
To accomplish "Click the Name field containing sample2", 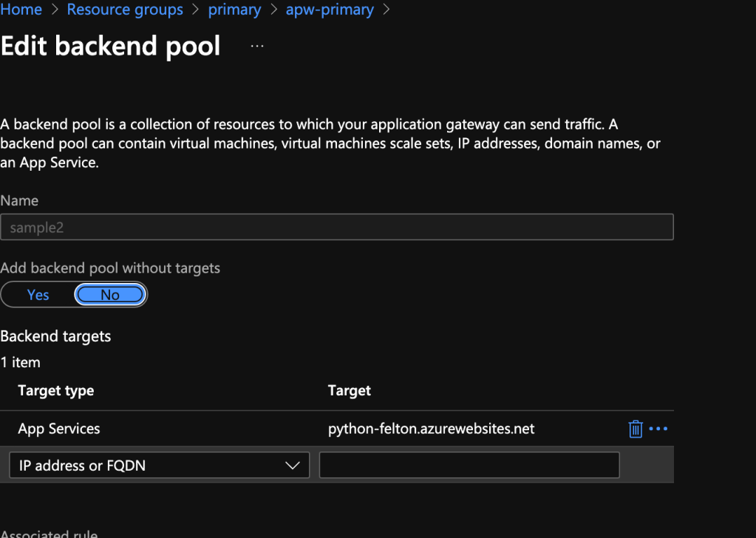I will [336, 228].
